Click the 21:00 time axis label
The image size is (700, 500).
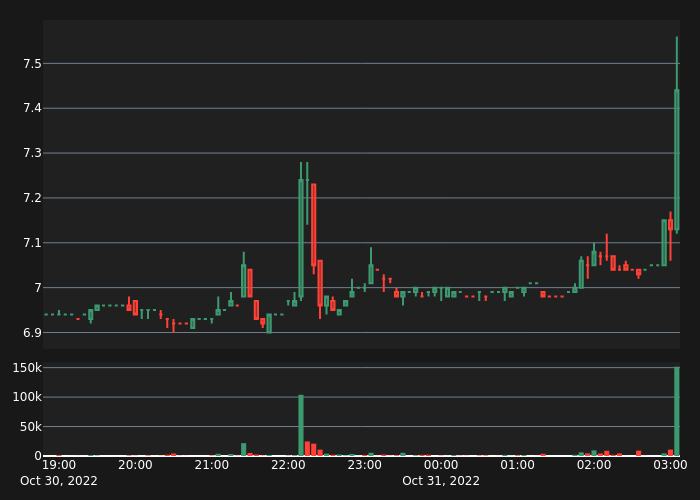[212, 465]
